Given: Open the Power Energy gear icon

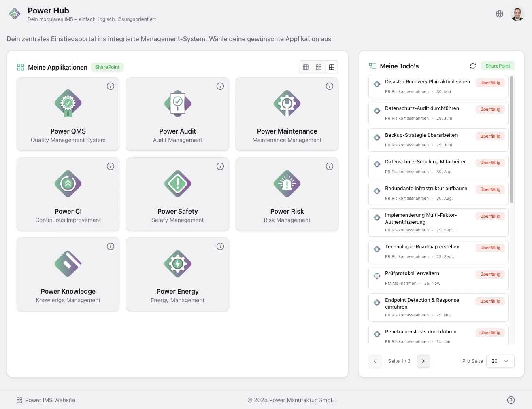Looking at the screenshot, I should tap(178, 264).
